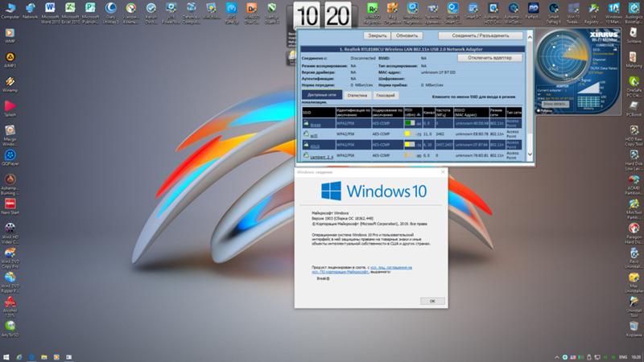Launch Winamp from the desktop
The width and height of the screenshot is (644, 362).
pos(10,84)
